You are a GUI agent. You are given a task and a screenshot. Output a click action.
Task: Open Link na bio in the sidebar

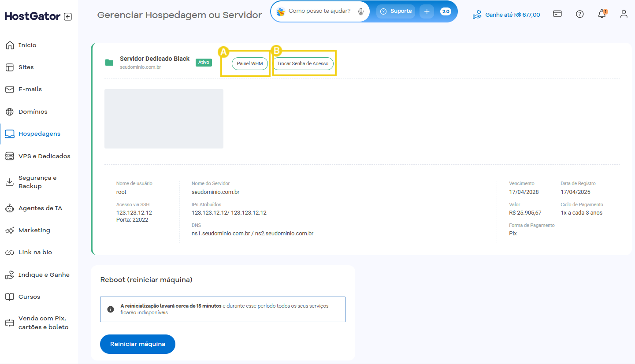pyautogui.click(x=35, y=253)
